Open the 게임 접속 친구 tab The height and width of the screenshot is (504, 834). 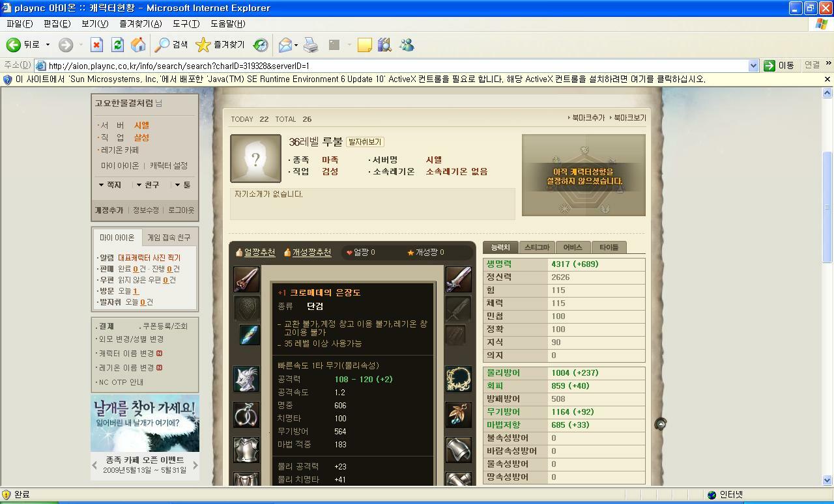(169, 238)
